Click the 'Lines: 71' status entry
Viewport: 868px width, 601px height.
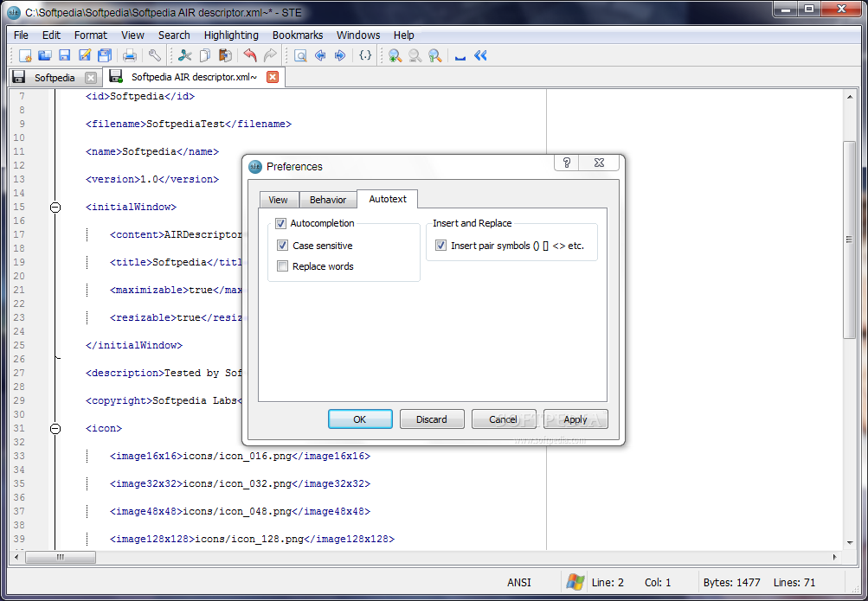pyautogui.click(x=794, y=582)
